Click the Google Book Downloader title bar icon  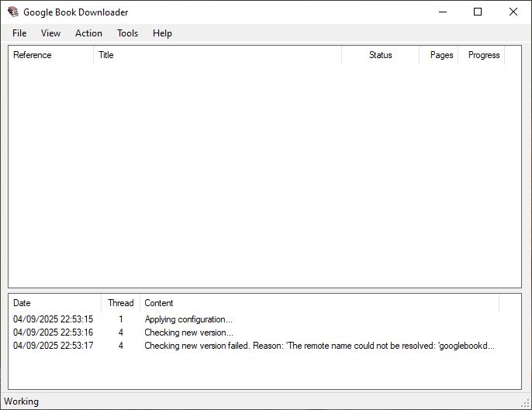click(x=13, y=12)
